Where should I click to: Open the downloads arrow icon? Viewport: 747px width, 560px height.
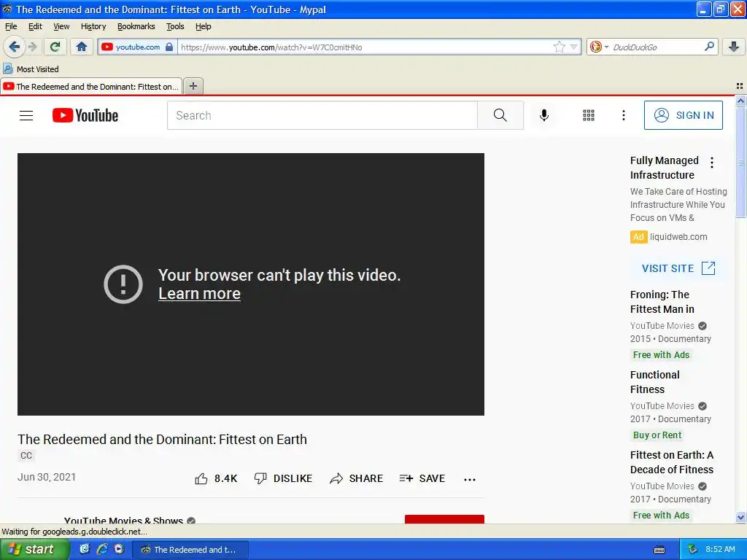[x=734, y=47]
